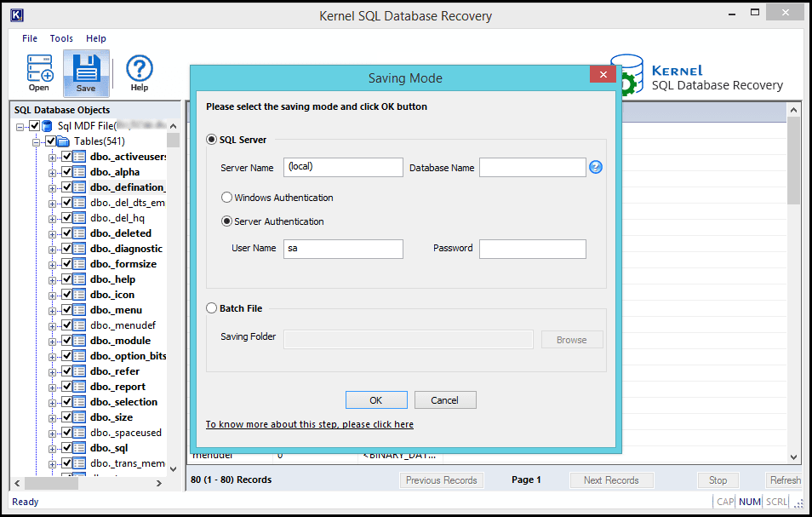Click the Browse button for saving folder
Screen dimensions: 812x517
pos(572,340)
